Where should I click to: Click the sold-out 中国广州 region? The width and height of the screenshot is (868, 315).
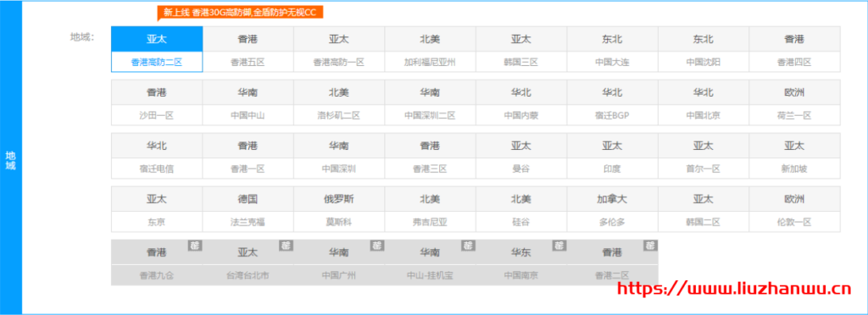(339, 262)
